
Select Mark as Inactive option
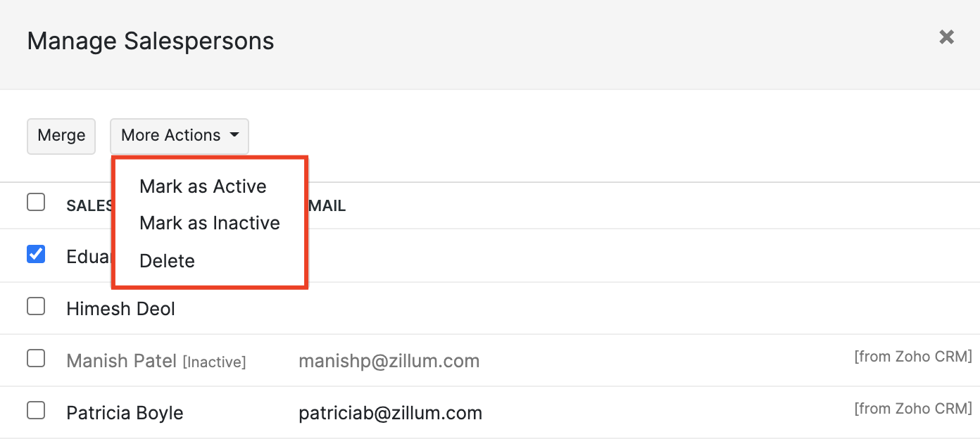[x=210, y=224]
